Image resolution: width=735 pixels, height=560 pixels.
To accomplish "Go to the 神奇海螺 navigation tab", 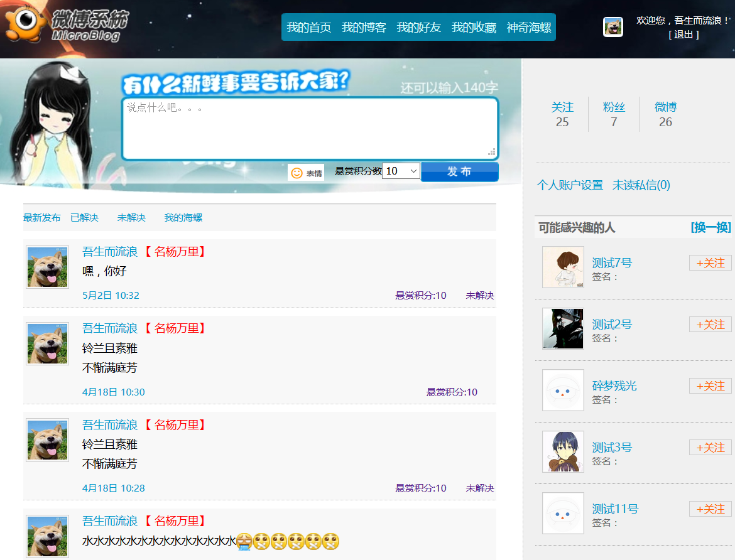I will click(x=529, y=27).
